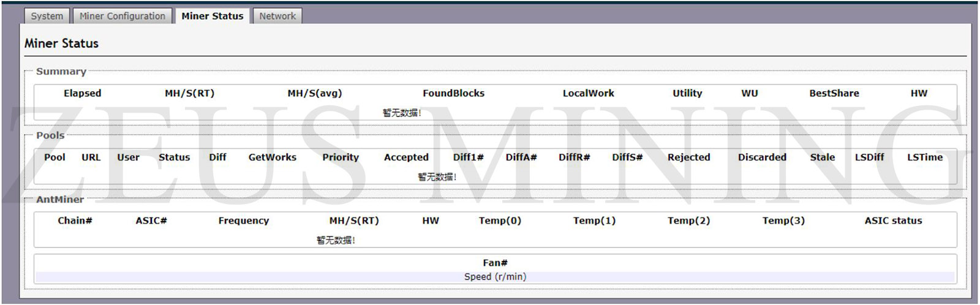980x305 pixels.
Task: Click the WU column header
Action: point(750,93)
